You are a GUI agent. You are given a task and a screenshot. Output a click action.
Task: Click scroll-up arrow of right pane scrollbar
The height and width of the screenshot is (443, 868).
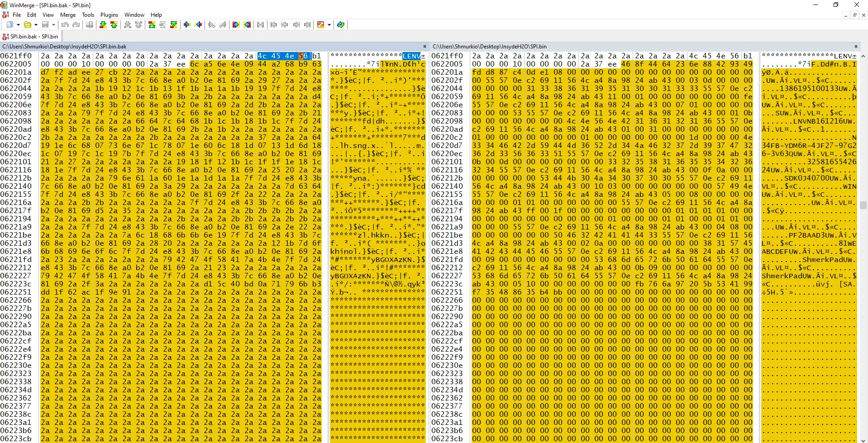pos(863,56)
